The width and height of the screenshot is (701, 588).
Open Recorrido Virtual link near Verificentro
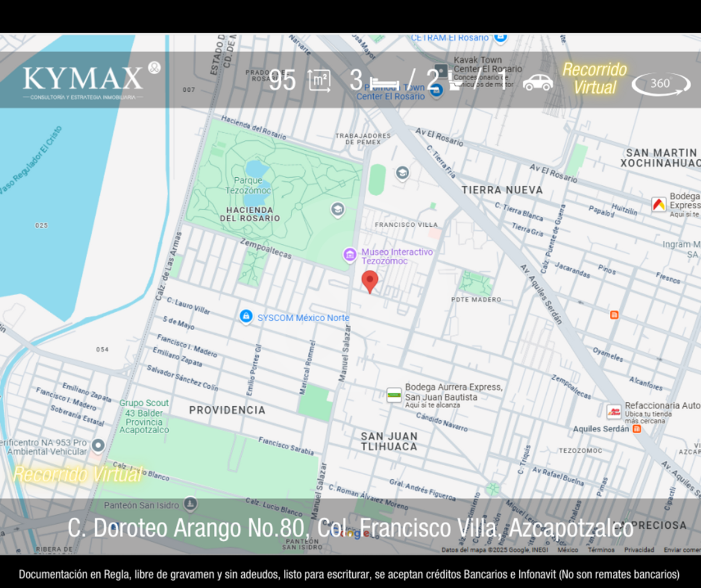tap(78, 474)
